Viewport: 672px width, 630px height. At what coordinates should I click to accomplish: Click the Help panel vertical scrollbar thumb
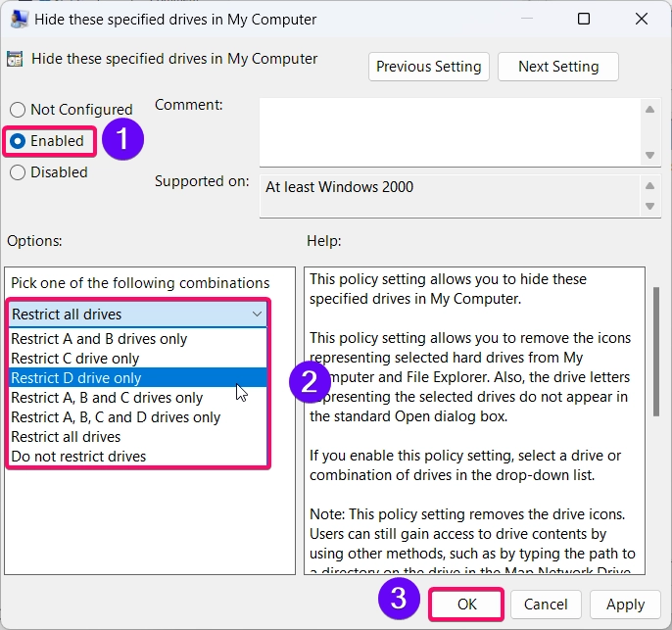(x=656, y=352)
